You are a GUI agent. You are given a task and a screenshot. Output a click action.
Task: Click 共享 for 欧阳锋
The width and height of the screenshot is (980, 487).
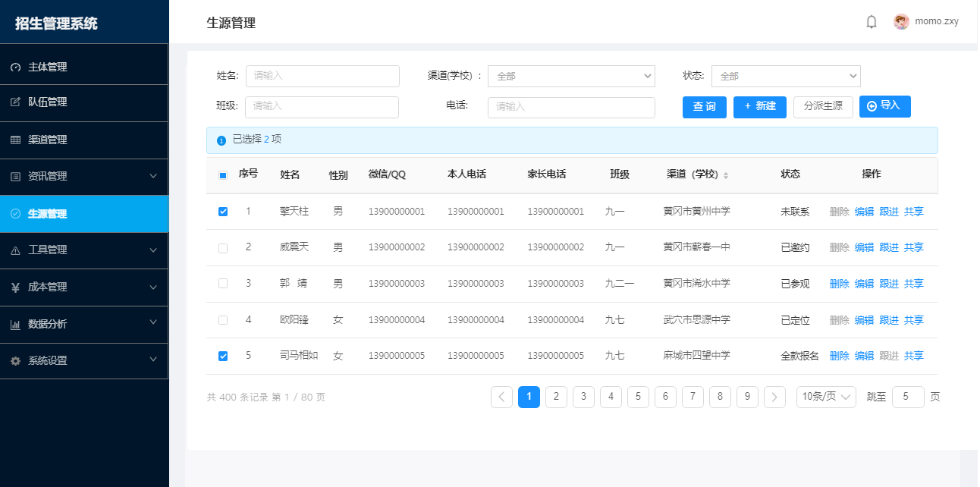(914, 320)
